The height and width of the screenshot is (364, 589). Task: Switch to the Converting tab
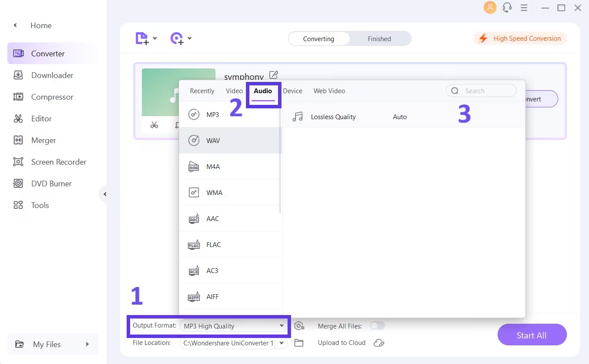(319, 39)
